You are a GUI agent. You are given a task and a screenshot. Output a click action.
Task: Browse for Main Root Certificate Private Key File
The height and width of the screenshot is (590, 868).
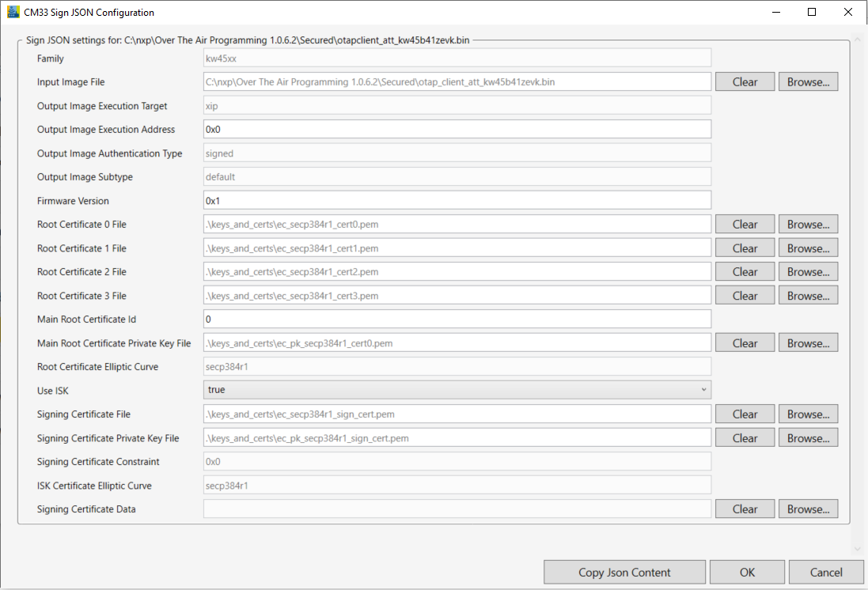807,342
